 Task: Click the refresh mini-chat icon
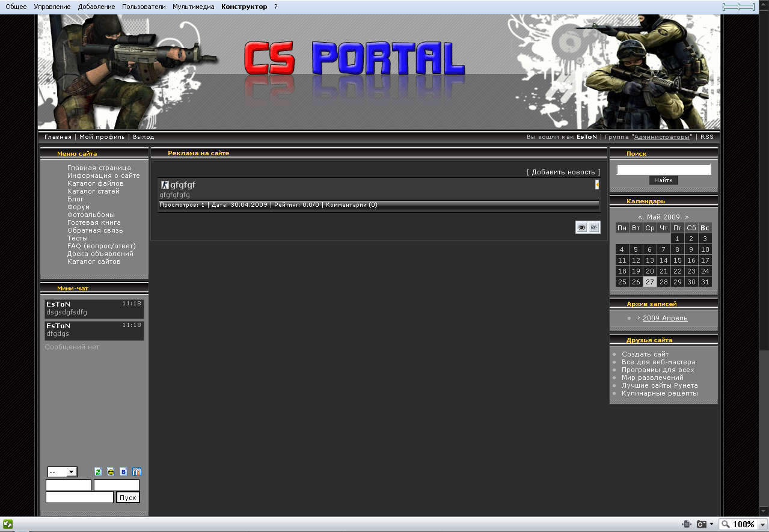coord(99,472)
